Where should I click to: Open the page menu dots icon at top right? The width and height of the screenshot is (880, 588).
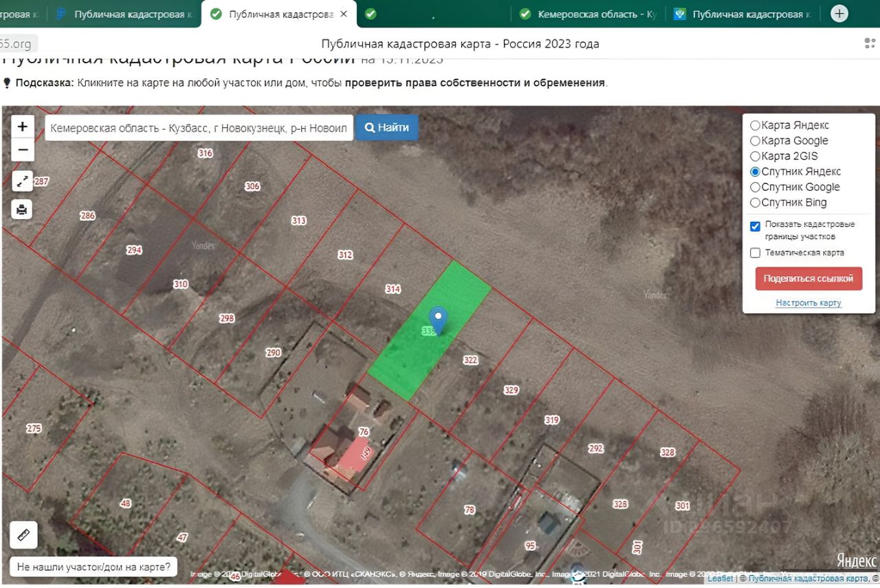point(870,43)
